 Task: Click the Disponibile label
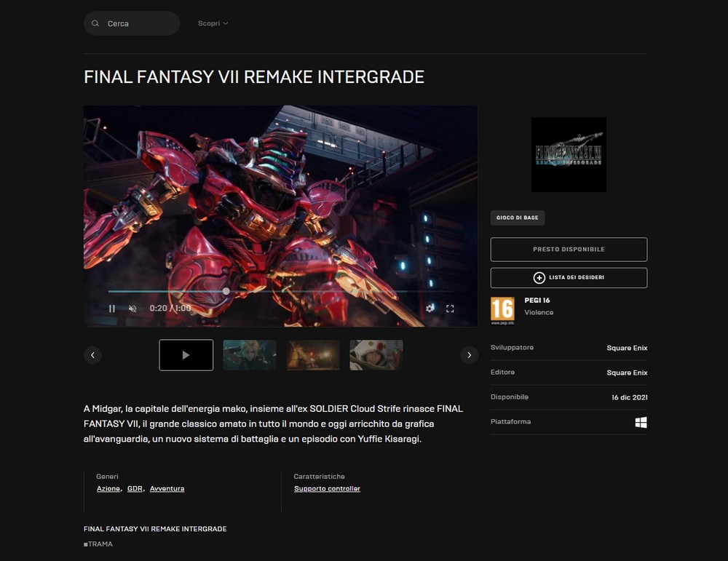[510, 397]
